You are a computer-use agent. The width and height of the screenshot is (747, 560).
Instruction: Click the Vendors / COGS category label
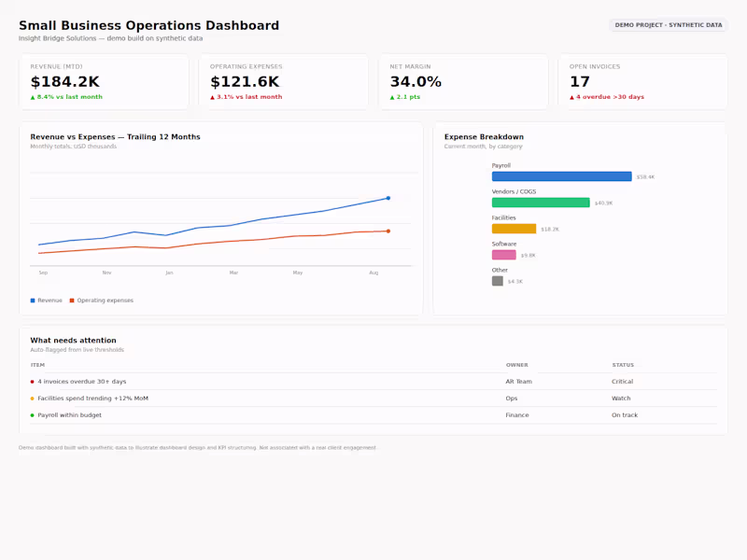[x=514, y=192]
